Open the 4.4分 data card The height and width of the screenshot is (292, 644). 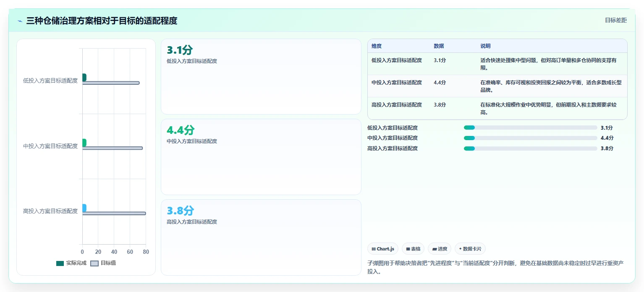click(x=261, y=157)
